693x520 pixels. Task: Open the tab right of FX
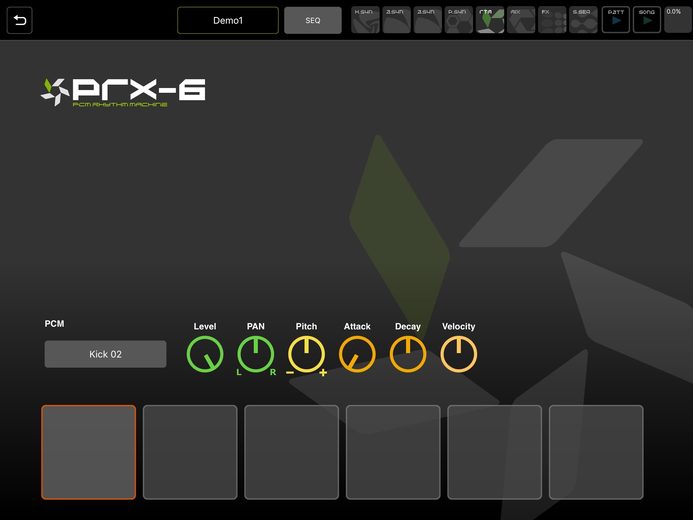(x=583, y=20)
